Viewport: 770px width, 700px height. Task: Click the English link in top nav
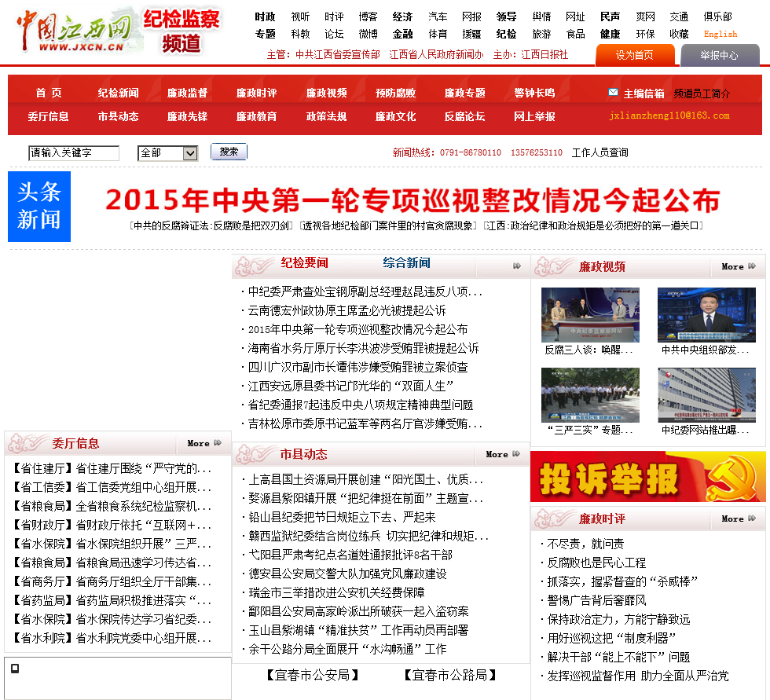coord(720,34)
